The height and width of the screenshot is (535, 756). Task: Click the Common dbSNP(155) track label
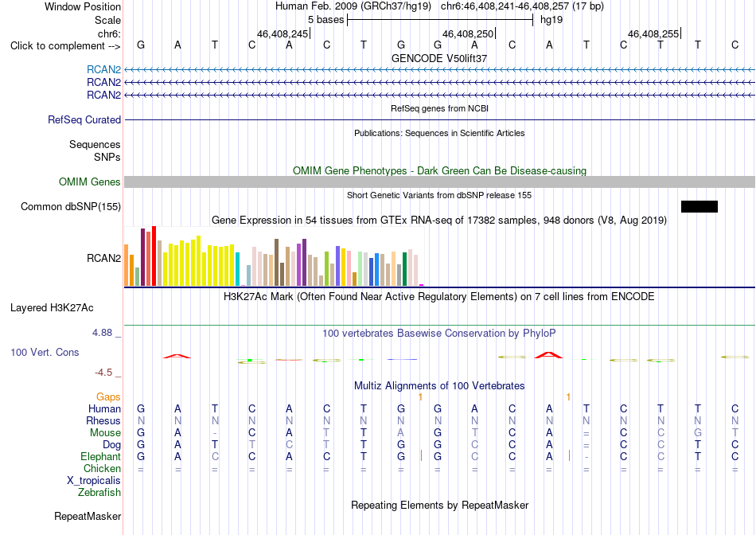point(71,206)
